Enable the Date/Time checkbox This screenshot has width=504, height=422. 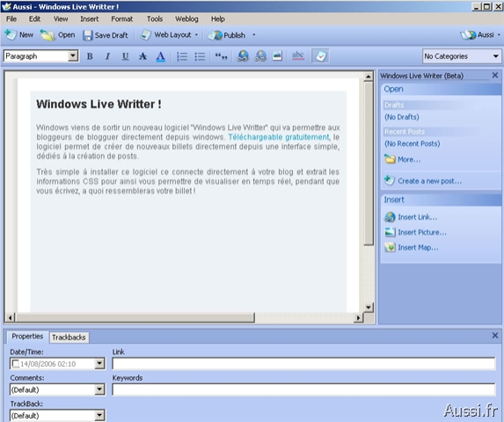[15, 364]
